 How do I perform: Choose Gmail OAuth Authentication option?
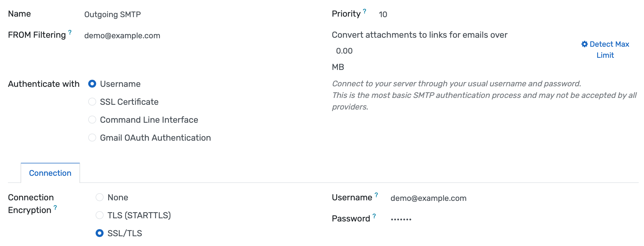(x=92, y=138)
